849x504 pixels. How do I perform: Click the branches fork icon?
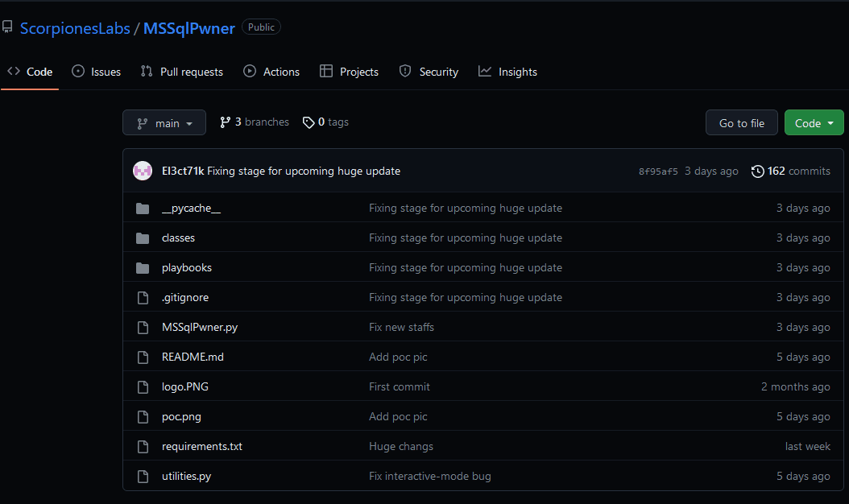[226, 122]
